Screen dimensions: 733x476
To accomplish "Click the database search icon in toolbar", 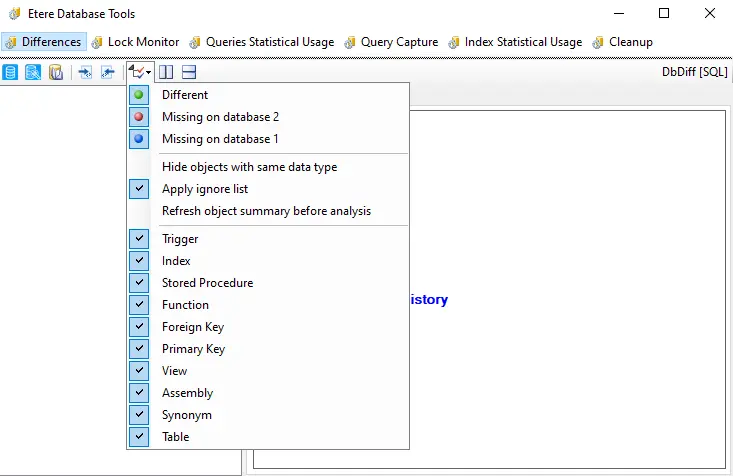I will pos(33,72).
